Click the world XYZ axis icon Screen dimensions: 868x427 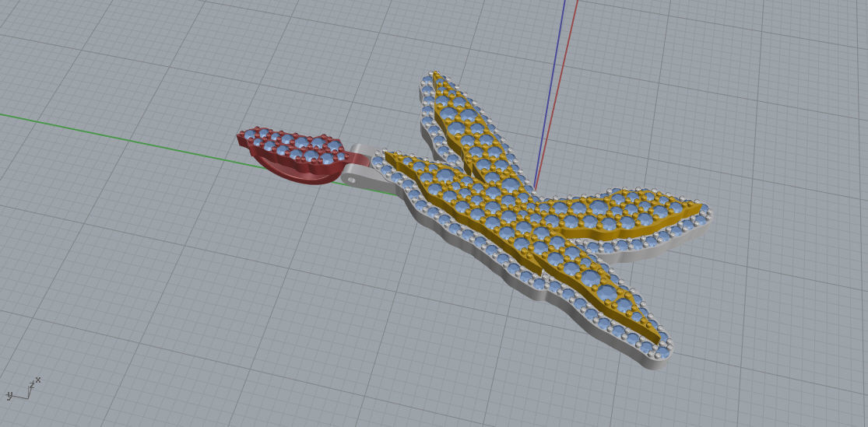coord(23,390)
